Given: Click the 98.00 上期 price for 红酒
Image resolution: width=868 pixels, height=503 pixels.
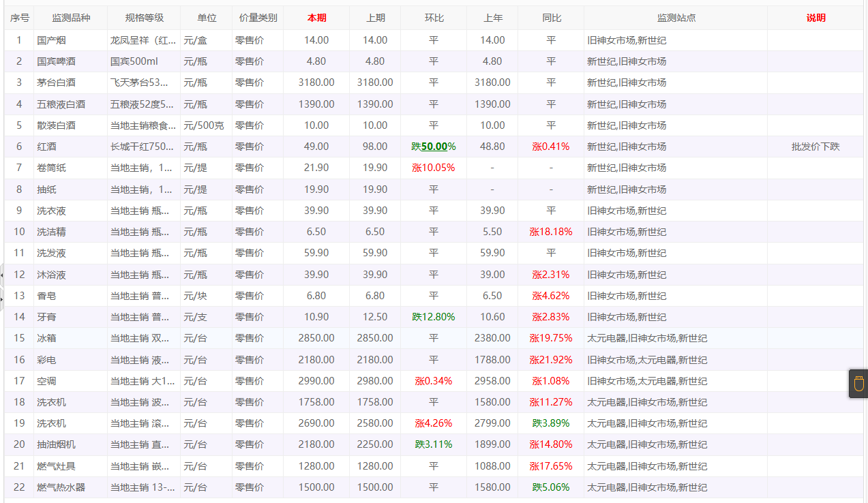Looking at the screenshot, I should (x=375, y=147).
